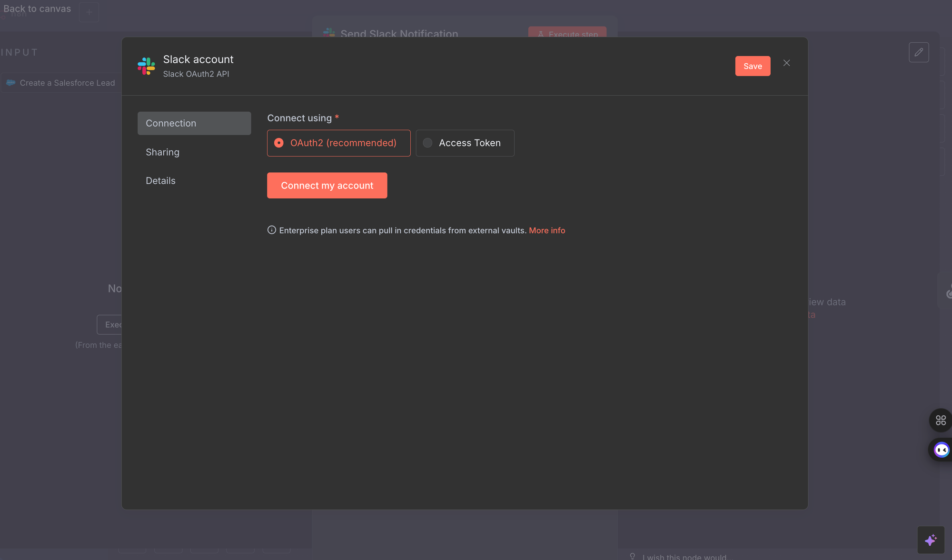952x560 pixels.
Task: Click the Slack OAuth2 API subtitle text
Action: 196,74
